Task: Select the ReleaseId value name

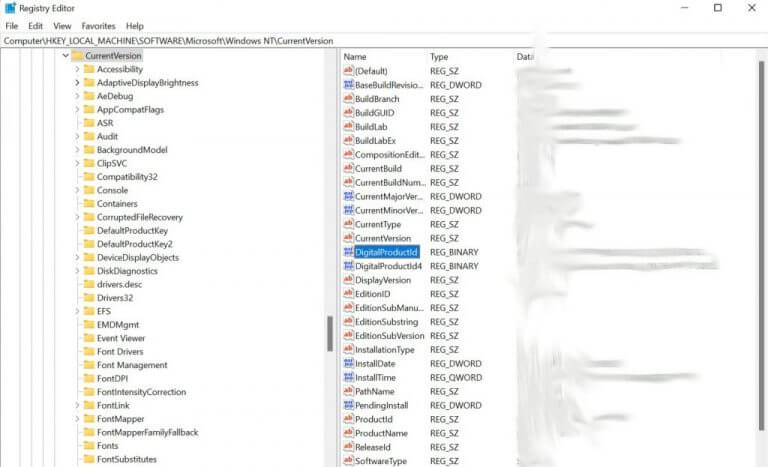Action: (x=373, y=447)
